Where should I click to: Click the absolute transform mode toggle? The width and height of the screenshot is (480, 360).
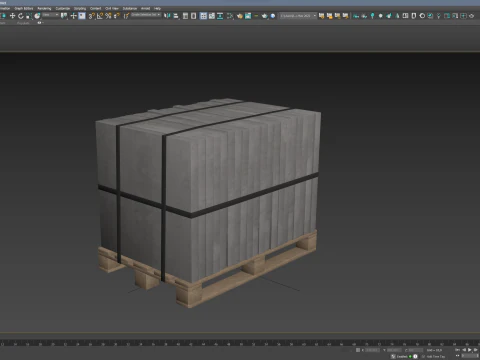point(358,350)
